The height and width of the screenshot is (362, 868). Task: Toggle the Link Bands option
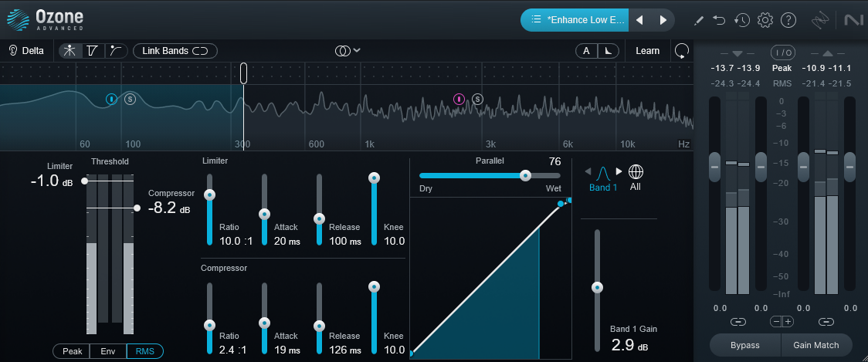(175, 51)
